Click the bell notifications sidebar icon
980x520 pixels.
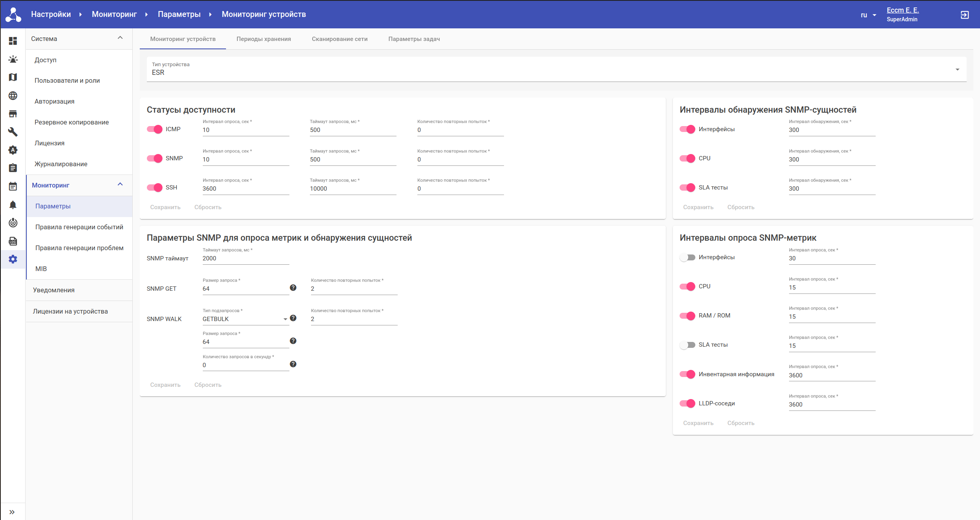point(13,205)
